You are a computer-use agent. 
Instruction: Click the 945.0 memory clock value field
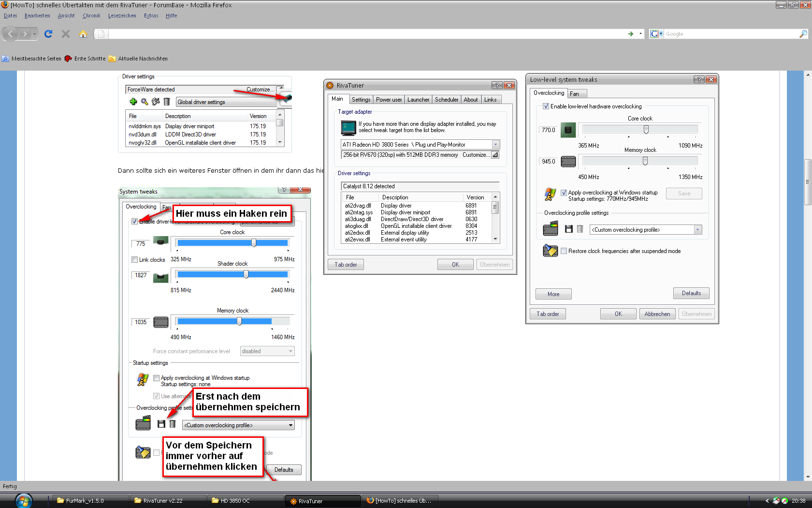point(548,162)
